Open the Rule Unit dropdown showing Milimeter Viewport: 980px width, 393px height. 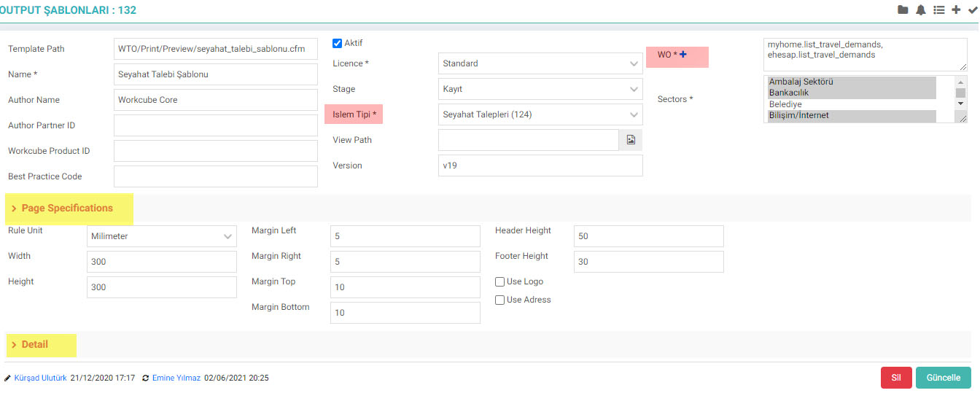pyautogui.click(x=162, y=236)
